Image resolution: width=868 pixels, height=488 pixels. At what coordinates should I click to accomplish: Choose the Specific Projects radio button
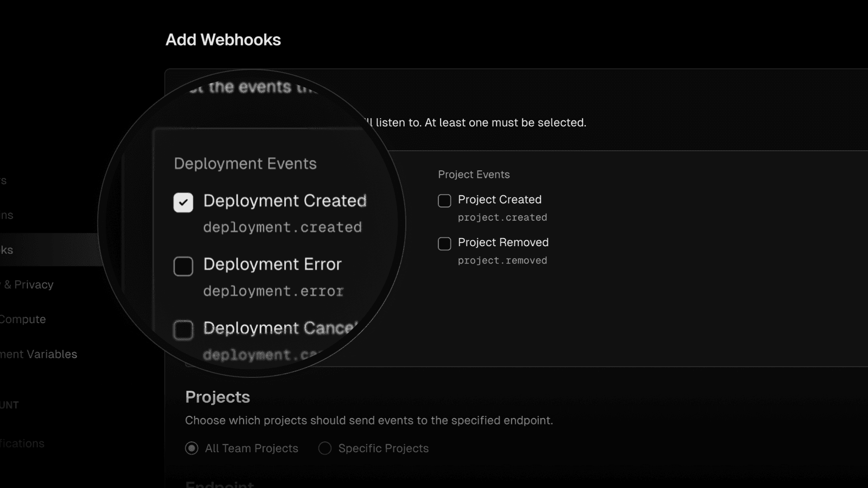(325, 448)
